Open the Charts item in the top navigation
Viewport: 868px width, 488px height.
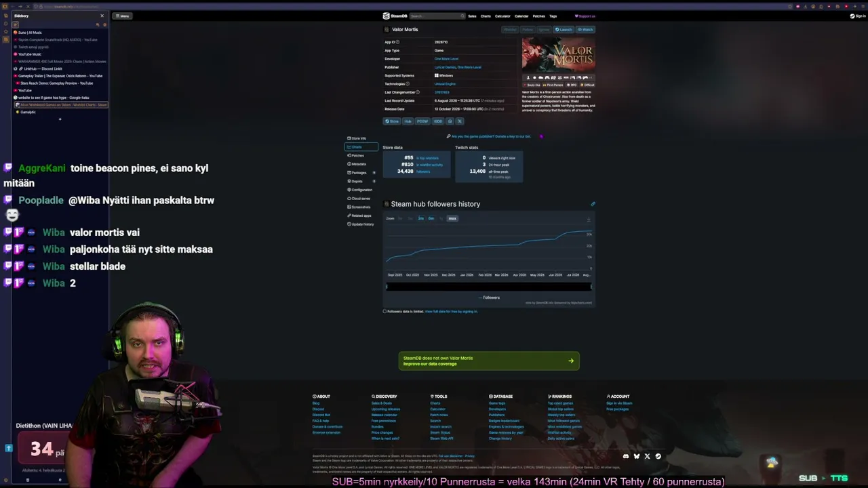tap(486, 16)
